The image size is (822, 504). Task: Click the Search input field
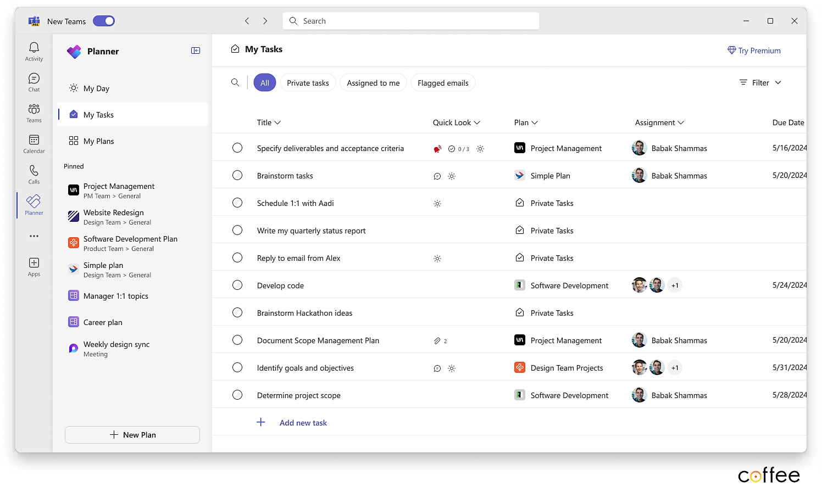click(411, 21)
